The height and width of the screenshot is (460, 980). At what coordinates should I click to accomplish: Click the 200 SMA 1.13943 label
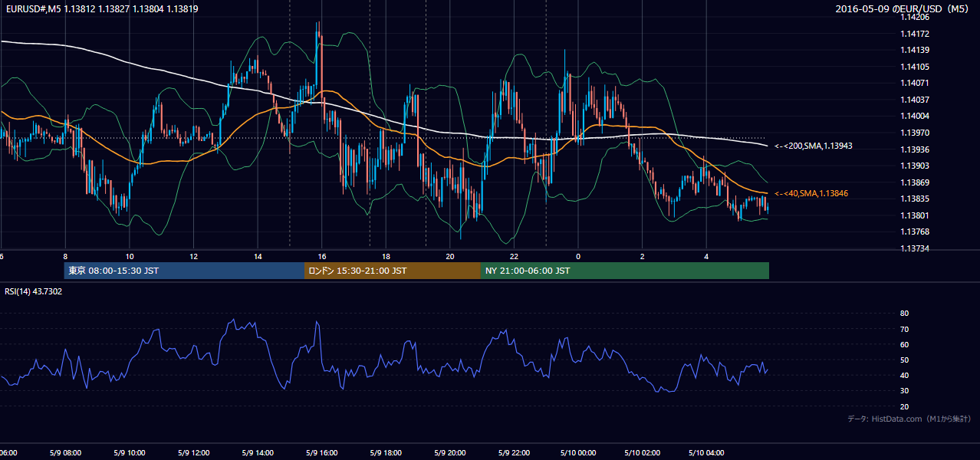812,146
